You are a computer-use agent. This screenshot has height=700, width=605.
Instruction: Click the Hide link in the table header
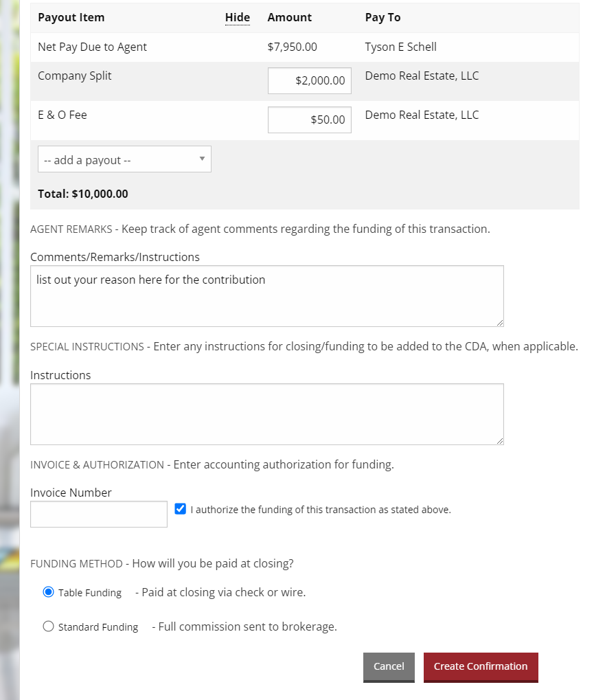coord(238,17)
